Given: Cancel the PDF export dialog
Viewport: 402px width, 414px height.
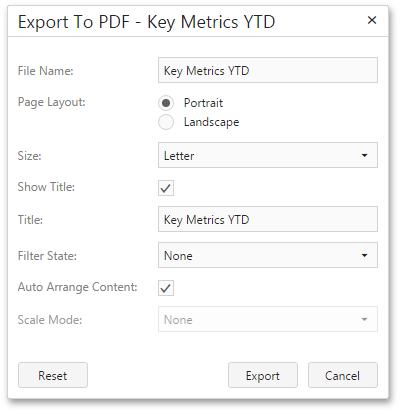Looking at the screenshot, I should [343, 375].
